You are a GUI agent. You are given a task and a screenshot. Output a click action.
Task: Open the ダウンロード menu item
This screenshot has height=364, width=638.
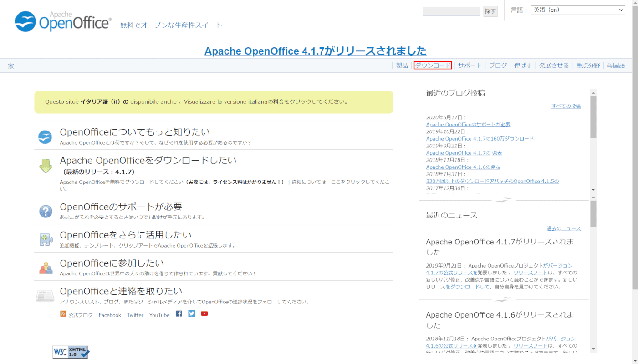tap(433, 66)
